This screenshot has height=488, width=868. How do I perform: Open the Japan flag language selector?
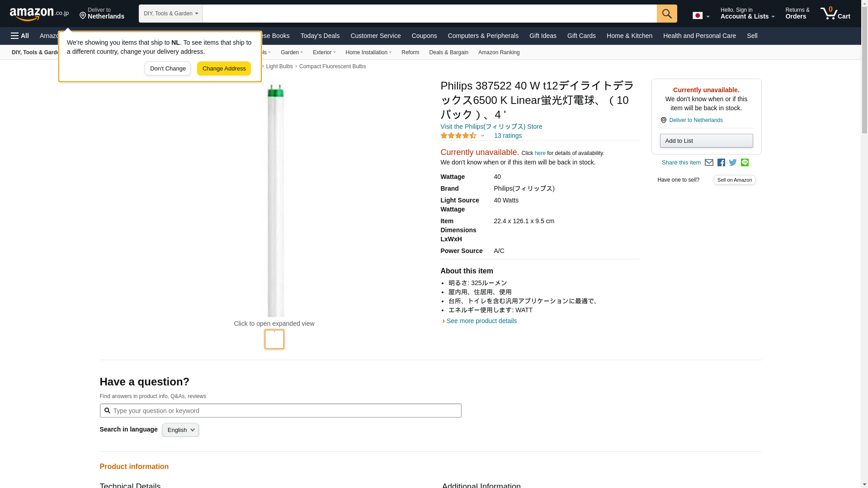click(x=701, y=16)
